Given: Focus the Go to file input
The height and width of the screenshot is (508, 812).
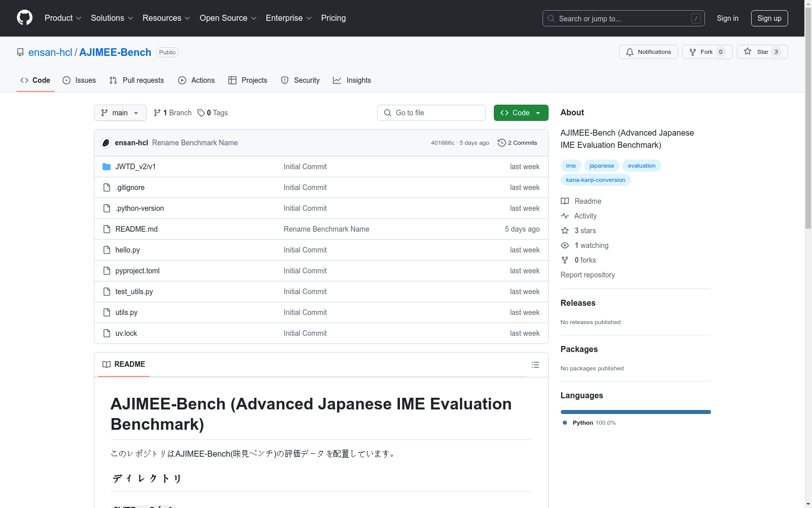Looking at the screenshot, I should pyautogui.click(x=431, y=113).
